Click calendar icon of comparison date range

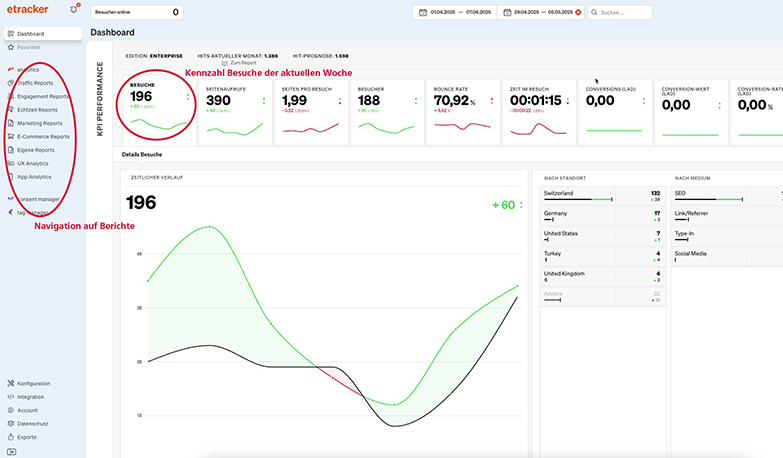pyautogui.click(x=507, y=12)
